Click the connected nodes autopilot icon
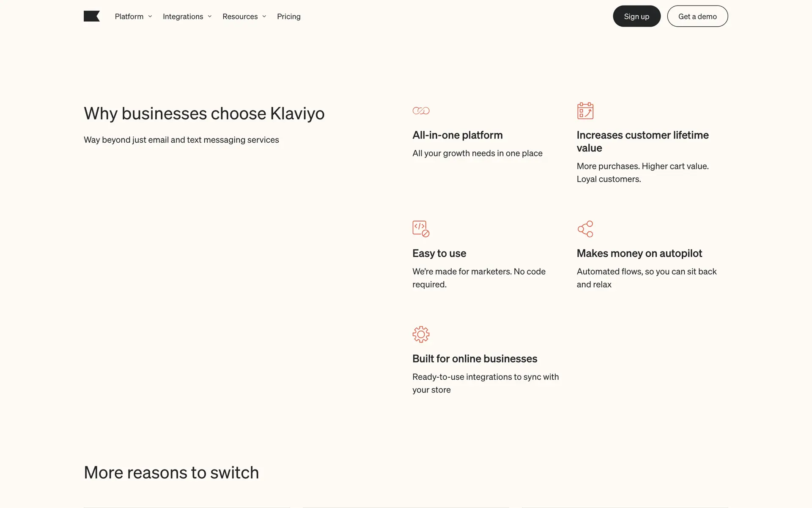The height and width of the screenshot is (508, 812). 585,229
